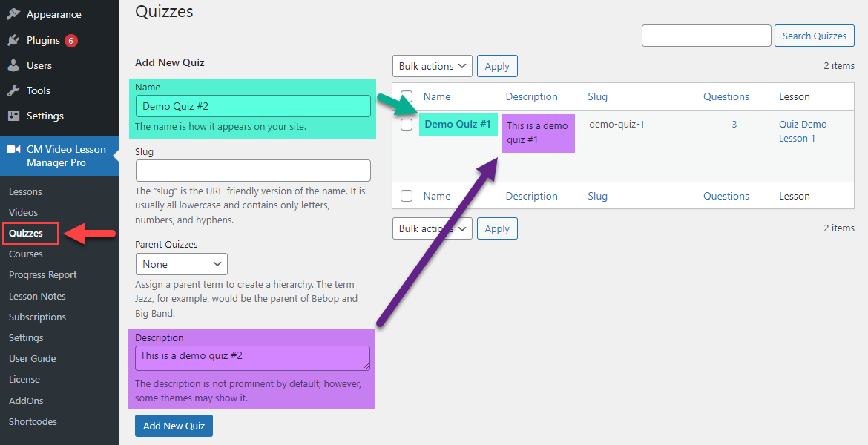
Task: Click into the Slug text field
Action: point(253,171)
